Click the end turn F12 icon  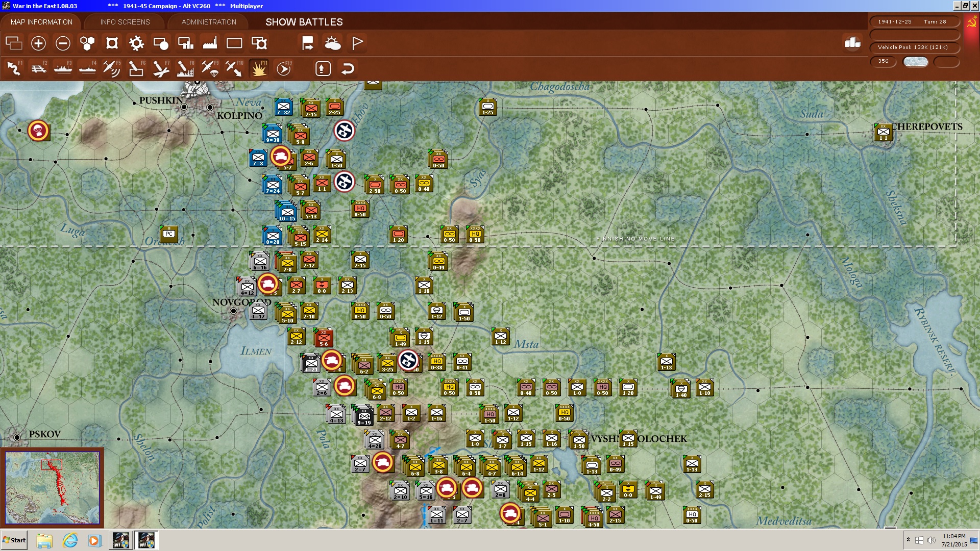click(x=284, y=68)
